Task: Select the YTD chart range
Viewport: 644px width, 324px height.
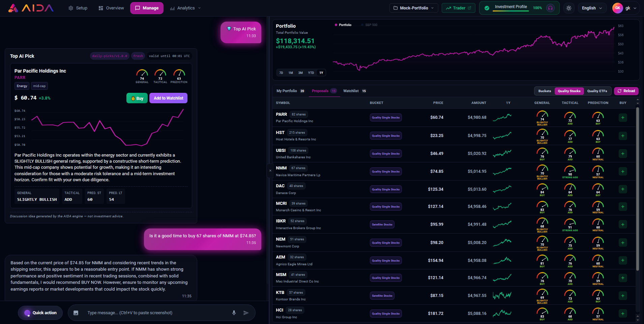Action: point(311,73)
